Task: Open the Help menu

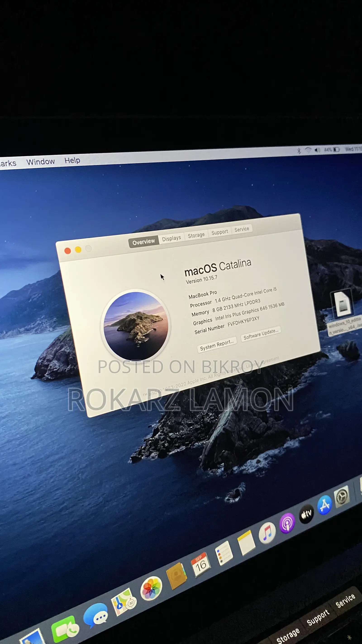Action: [72, 160]
